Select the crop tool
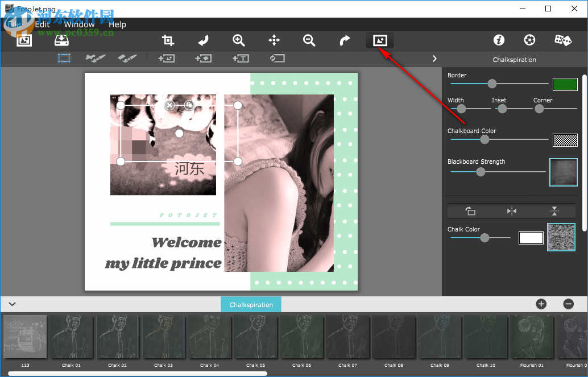588x377 pixels. [x=168, y=40]
